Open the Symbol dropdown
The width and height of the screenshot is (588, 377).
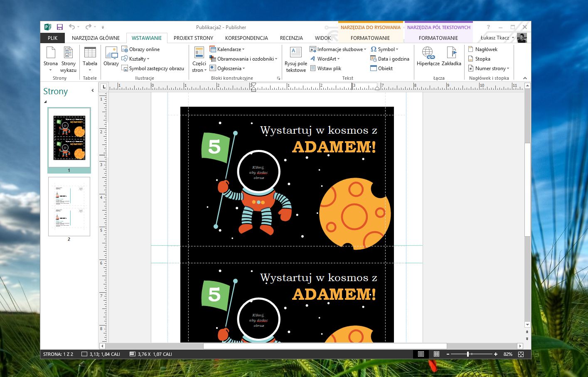384,49
